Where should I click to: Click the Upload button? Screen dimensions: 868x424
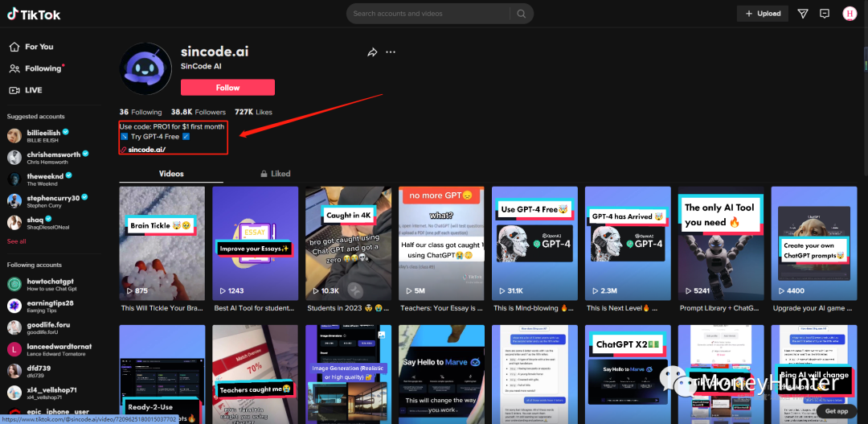(762, 14)
